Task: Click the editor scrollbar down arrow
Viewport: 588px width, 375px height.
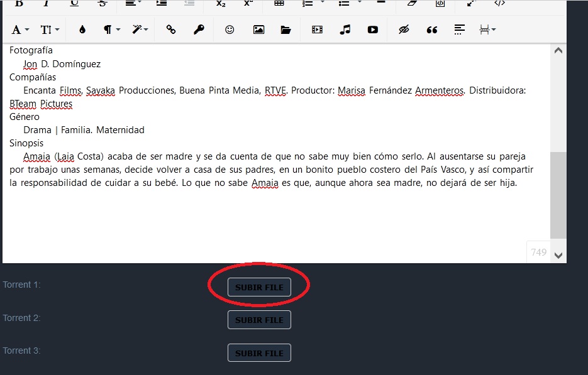Action: click(x=558, y=255)
